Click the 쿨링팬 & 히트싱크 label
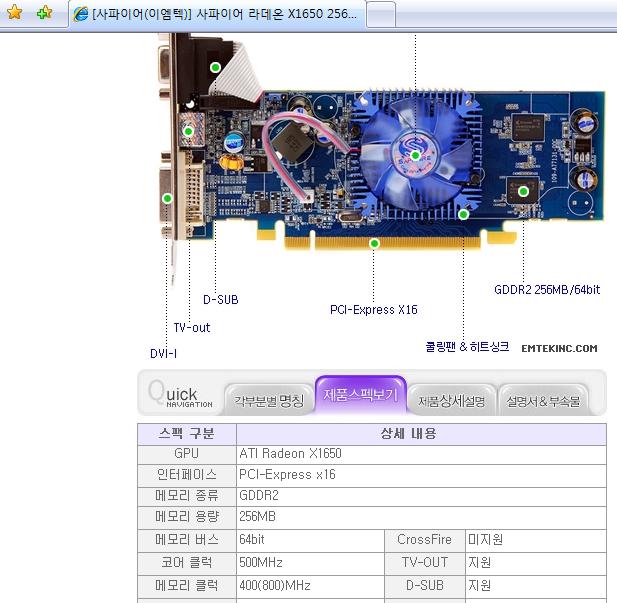617x603 pixels. click(x=467, y=347)
